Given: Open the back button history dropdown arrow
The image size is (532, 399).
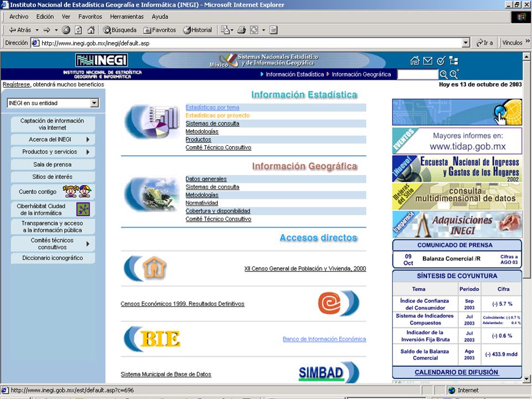Looking at the screenshot, I should coord(37,30).
